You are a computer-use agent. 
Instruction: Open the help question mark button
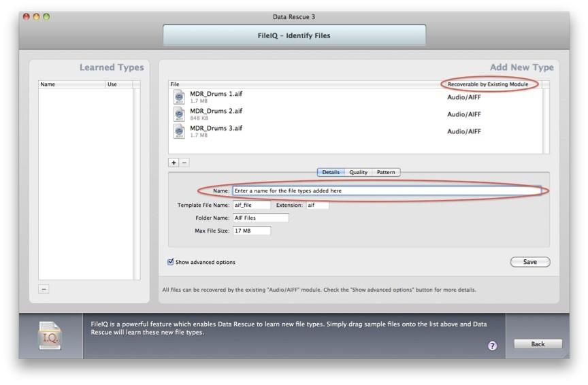pos(492,346)
